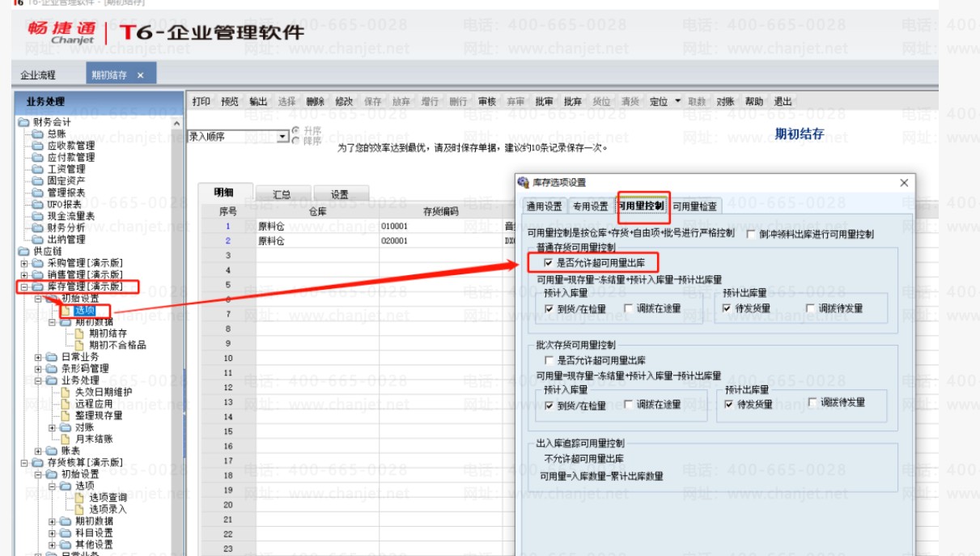Expand the 条形码管理 tree node
Screen dimensions: 980x556
(x=38, y=368)
